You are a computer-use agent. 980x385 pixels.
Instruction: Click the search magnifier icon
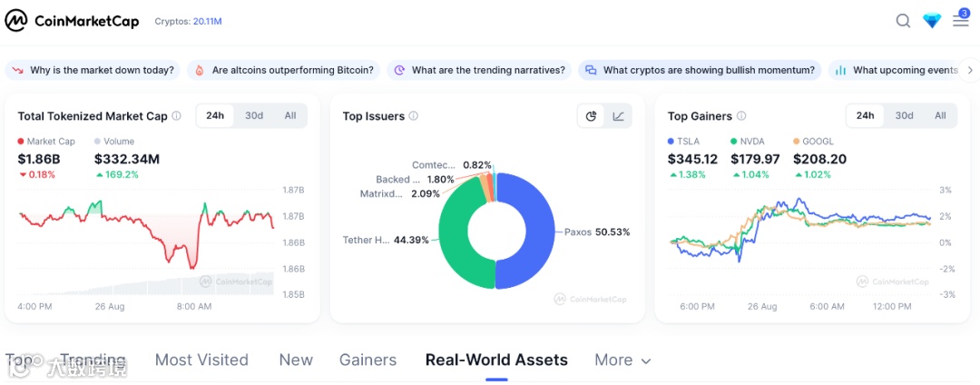coord(903,21)
